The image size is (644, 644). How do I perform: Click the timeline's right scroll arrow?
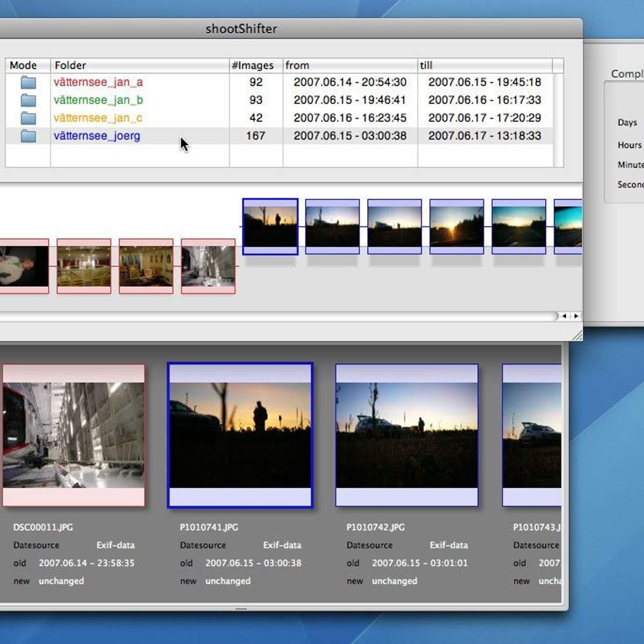(x=575, y=316)
